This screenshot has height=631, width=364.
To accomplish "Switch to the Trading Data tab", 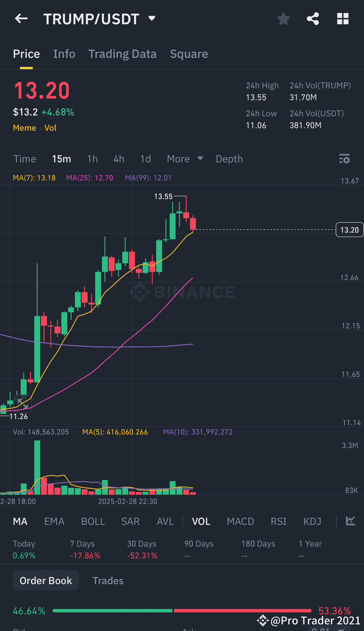I will pyautogui.click(x=122, y=53).
